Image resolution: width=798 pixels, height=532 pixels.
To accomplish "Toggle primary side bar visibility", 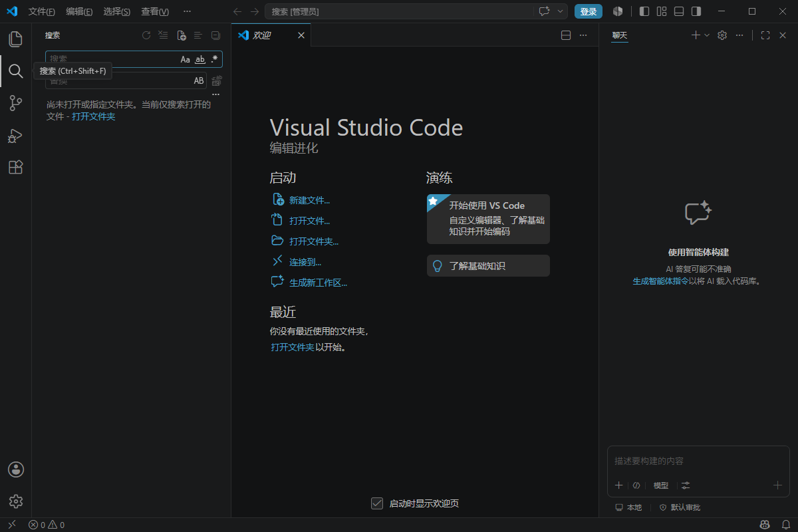I will click(644, 11).
